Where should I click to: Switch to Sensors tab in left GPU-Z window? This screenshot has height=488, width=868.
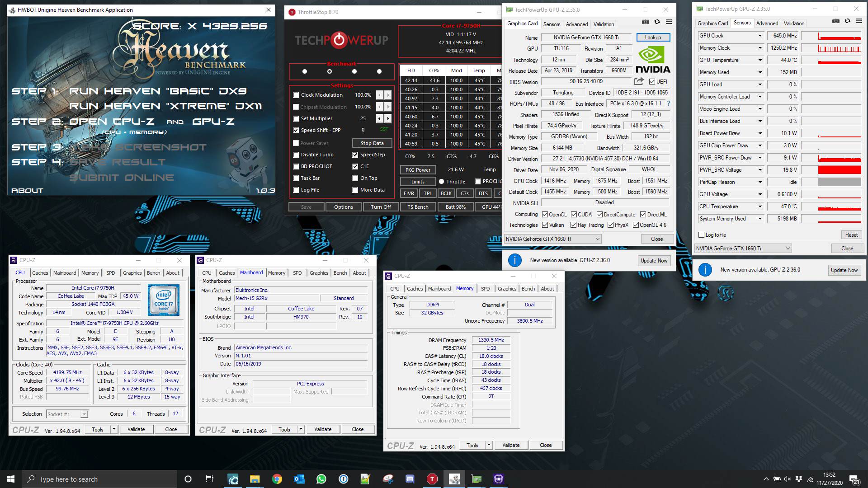552,24
